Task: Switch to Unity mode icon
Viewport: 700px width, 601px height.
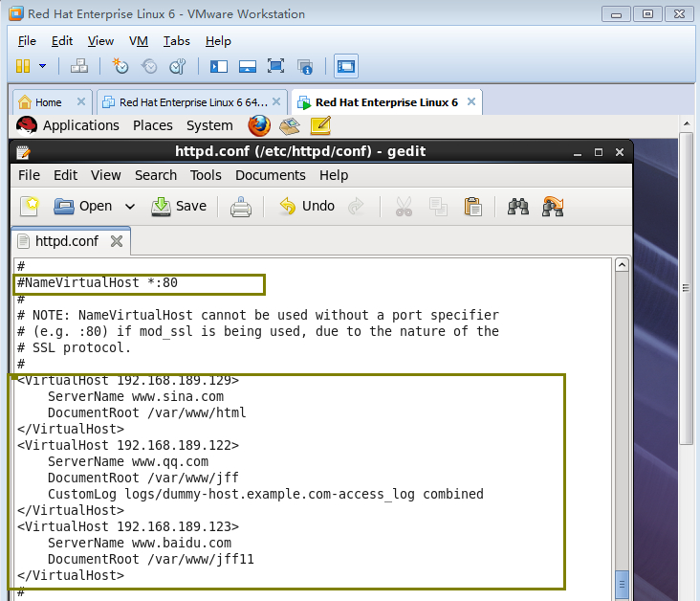Action: tap(305, 67)
